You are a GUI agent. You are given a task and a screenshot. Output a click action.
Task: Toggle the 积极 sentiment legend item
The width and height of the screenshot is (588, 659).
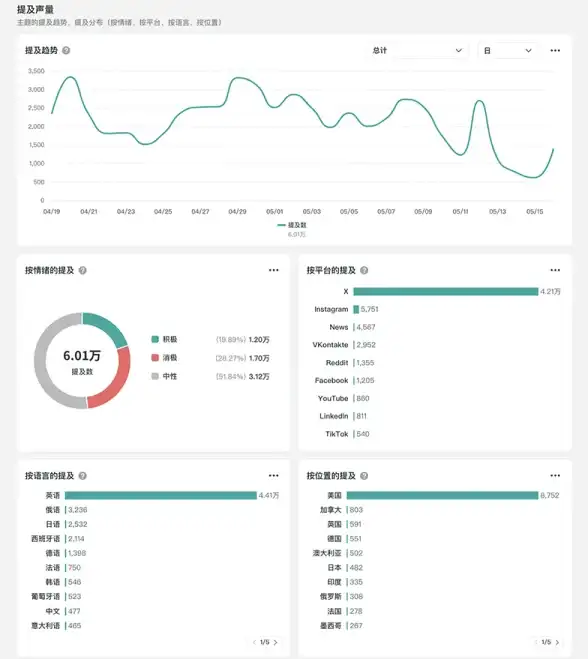pos(164,339)
